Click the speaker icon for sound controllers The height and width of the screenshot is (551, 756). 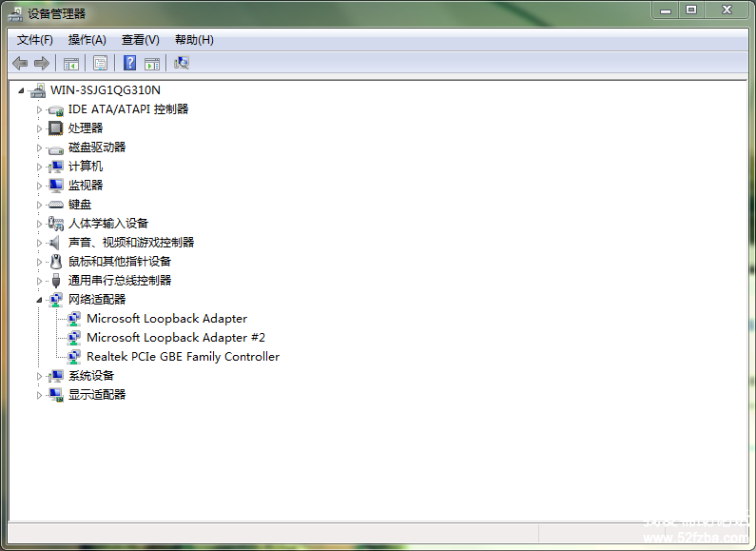55,243
